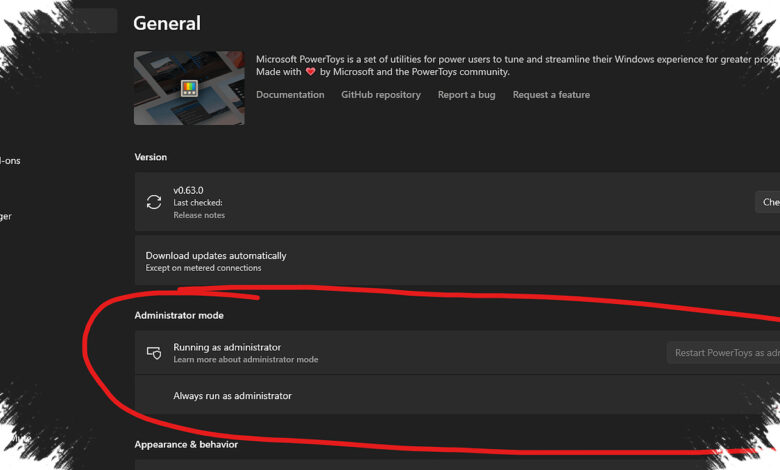Click the Running as administrator row
This screenshot has width=780, height=470.
457,352
